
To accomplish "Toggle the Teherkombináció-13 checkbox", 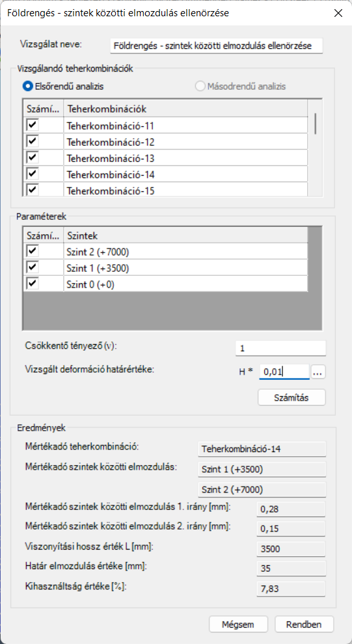I will point(33,157).
